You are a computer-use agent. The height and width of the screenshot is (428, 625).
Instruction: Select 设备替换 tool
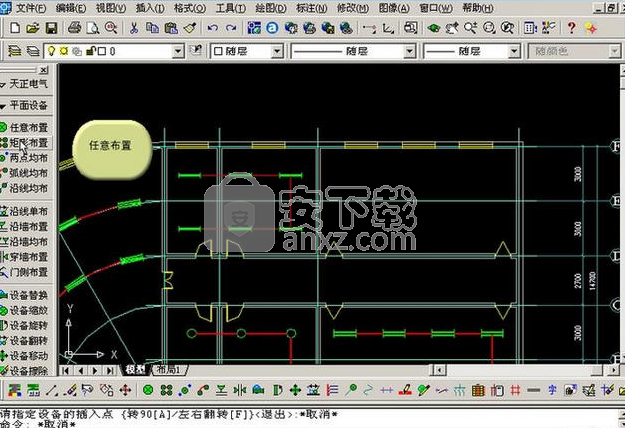coord(24,295)
